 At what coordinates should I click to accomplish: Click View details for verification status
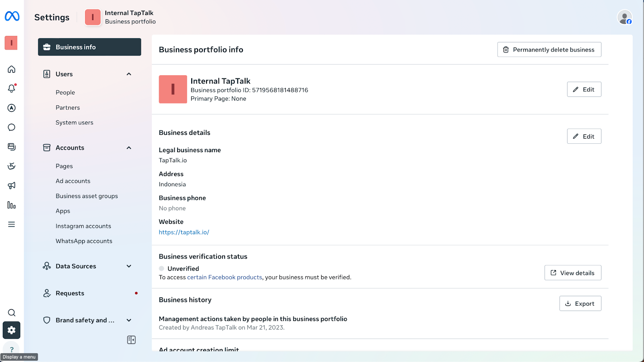pos(573,273)
